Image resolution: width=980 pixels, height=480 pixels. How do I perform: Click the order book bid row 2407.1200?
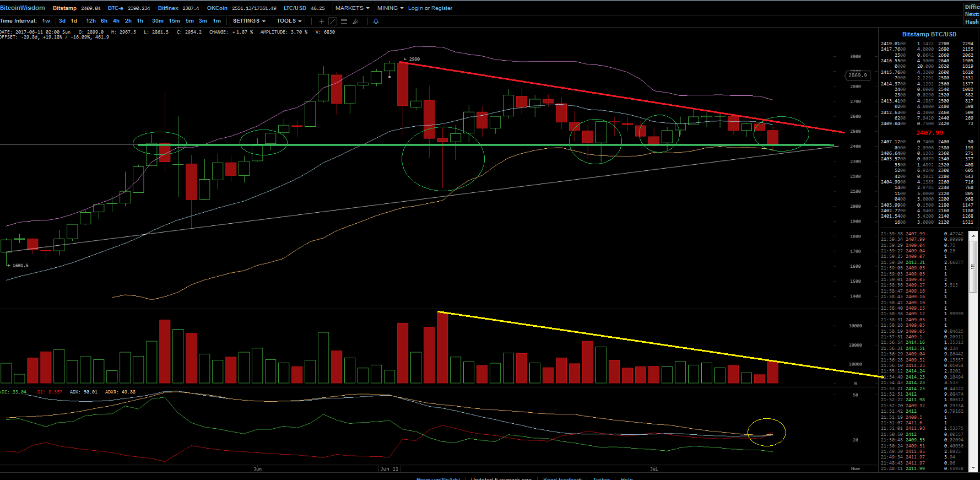927,142
